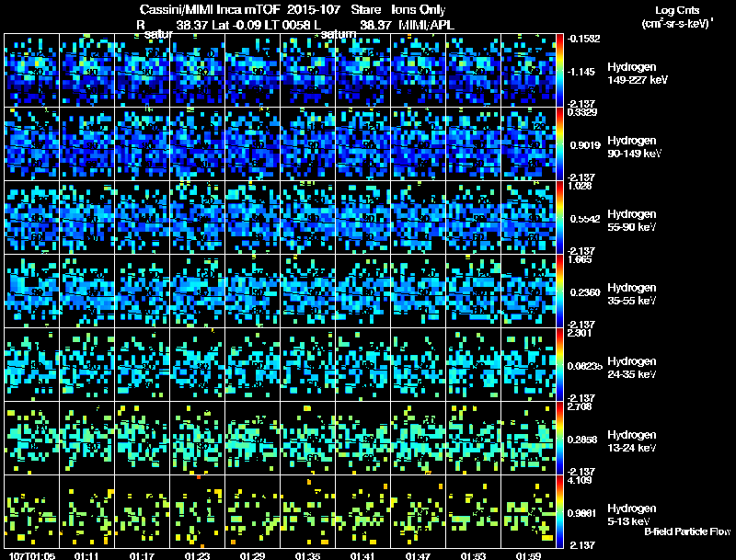Open the 5-13 keV panel at 01:53
Image resolution: width=736 pixels, height=560 pixels.
[473, 511]
